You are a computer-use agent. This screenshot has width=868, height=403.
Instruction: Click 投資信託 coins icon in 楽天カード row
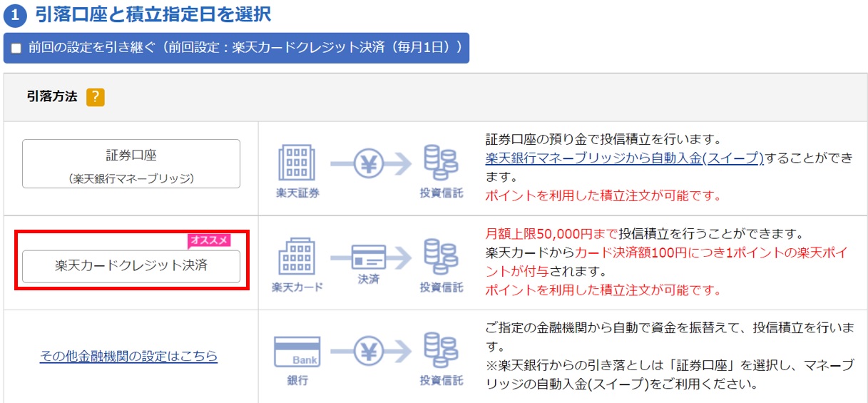[441, 257]
